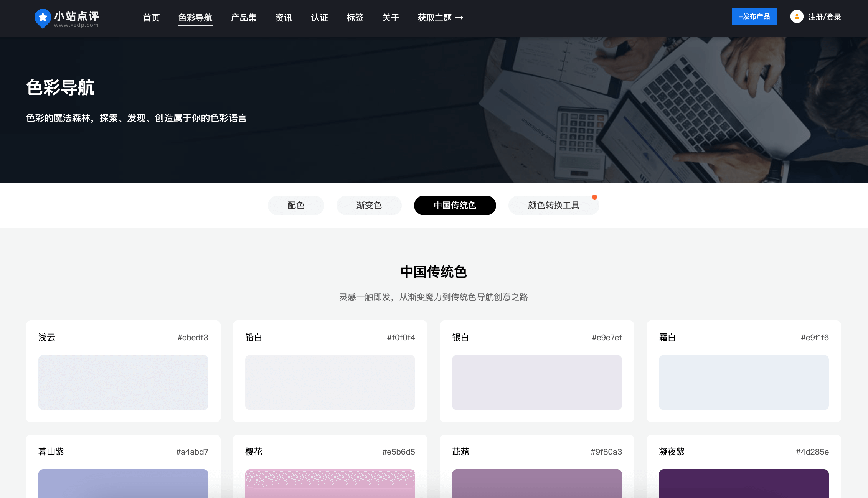
Task: Click the 铅白 color name
Action: click(x=254, y=337)
